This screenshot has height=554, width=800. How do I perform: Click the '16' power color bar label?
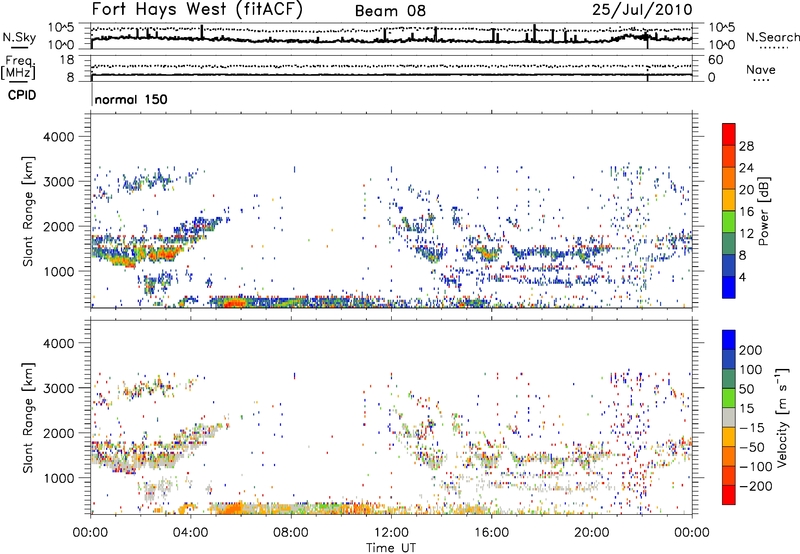[x=746, y=212]
